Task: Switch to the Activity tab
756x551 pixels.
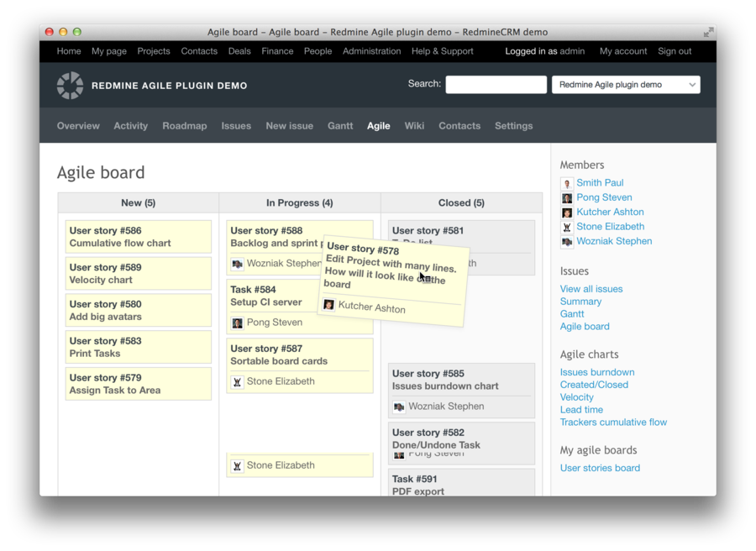Action: pyautogui.click(x=131, y=126)
